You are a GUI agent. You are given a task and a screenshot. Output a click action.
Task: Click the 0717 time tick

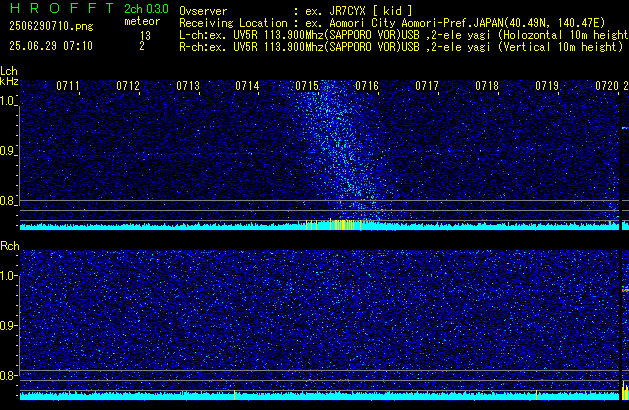pyautogui.click(x=427, y=86)
